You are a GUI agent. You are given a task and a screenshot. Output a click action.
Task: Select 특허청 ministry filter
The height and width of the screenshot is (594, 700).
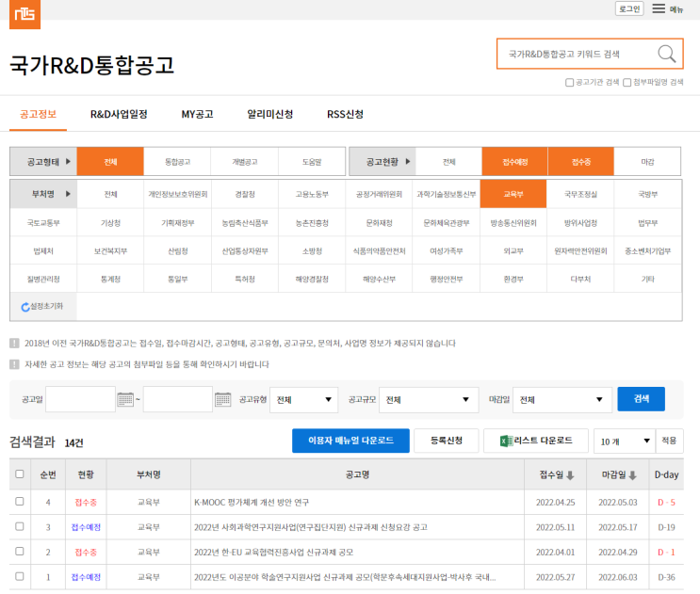pos(245,279)
